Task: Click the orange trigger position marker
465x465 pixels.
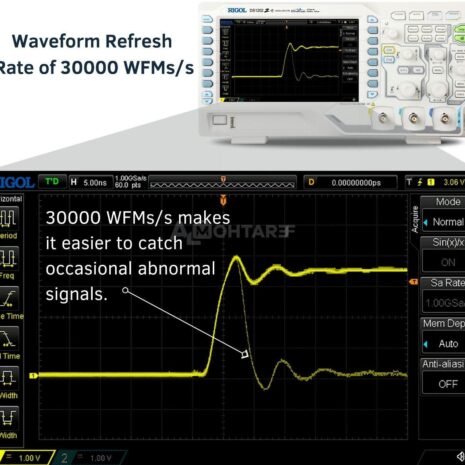Action: point(223,201)
